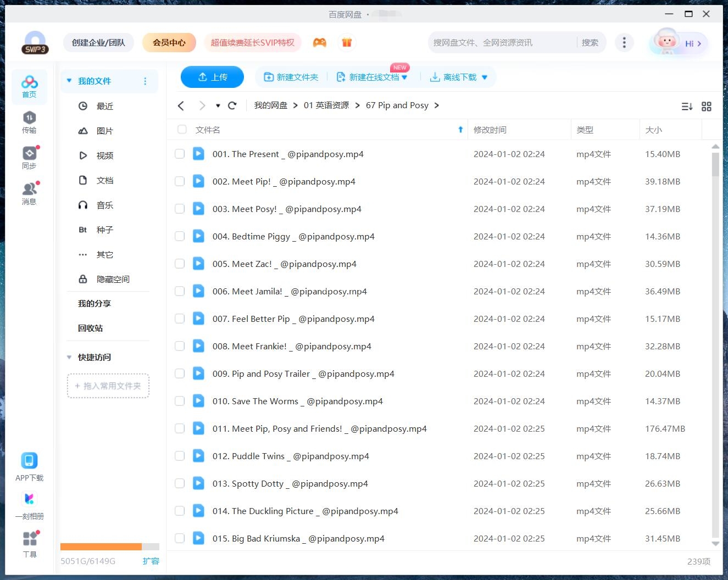Viewport: 728px width, 580px height.
Task: Open the navigation history dropdown triangle
Action: (x=218, y=105)
